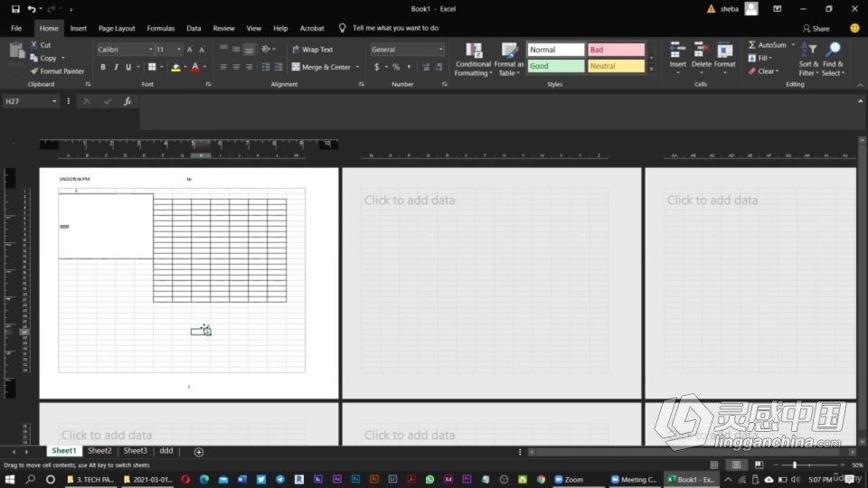Expand the Calibri font name dropdown
The image size is (868, 488).
click(150, 50)
